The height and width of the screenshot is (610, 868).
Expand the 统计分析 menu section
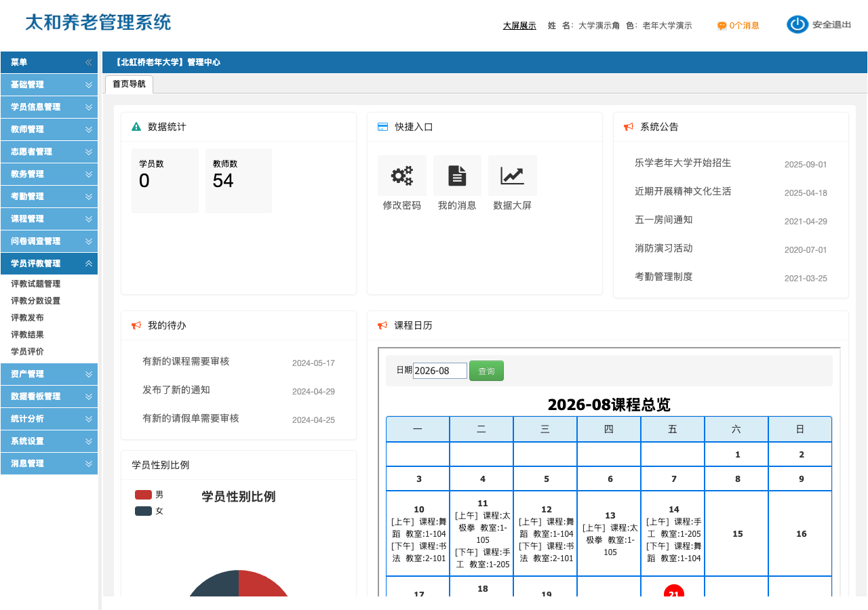[49, 419]
